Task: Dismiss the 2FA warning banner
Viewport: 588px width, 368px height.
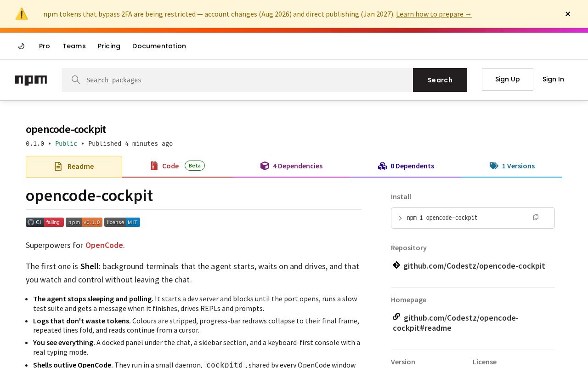Action: tap(568, 14)
